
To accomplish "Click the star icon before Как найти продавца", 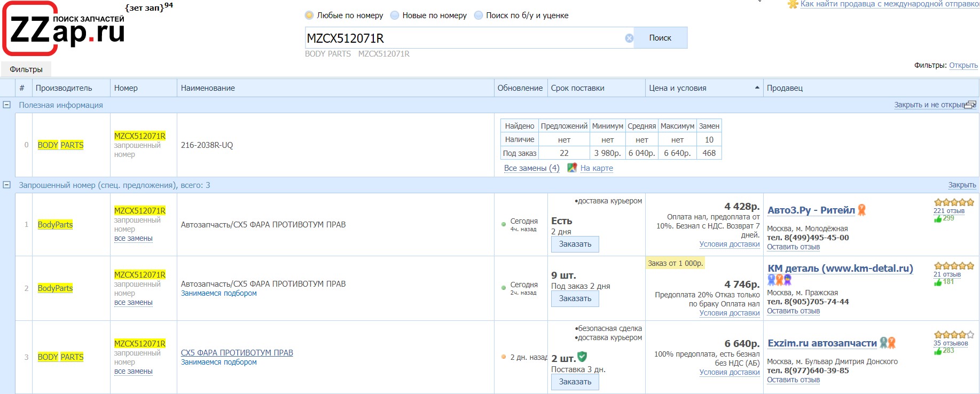I will (x=793, y=4).
